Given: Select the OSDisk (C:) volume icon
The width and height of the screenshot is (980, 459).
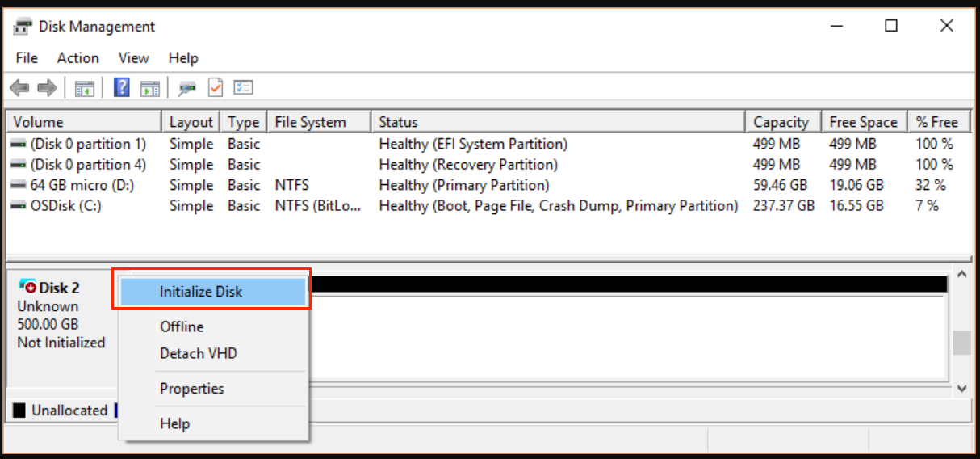Looking at the screenshot, I should click(x=19, y=206).
